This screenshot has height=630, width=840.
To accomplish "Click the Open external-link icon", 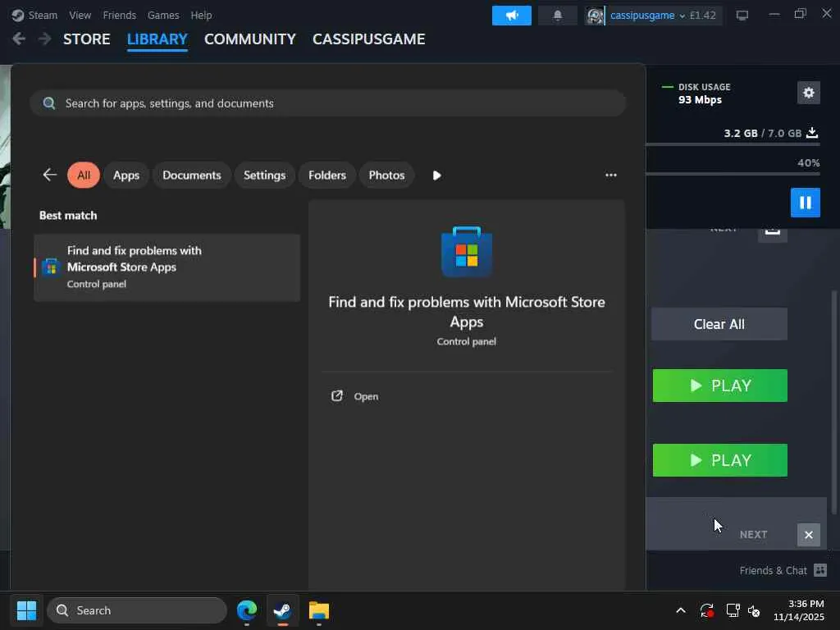I will 337,396.
